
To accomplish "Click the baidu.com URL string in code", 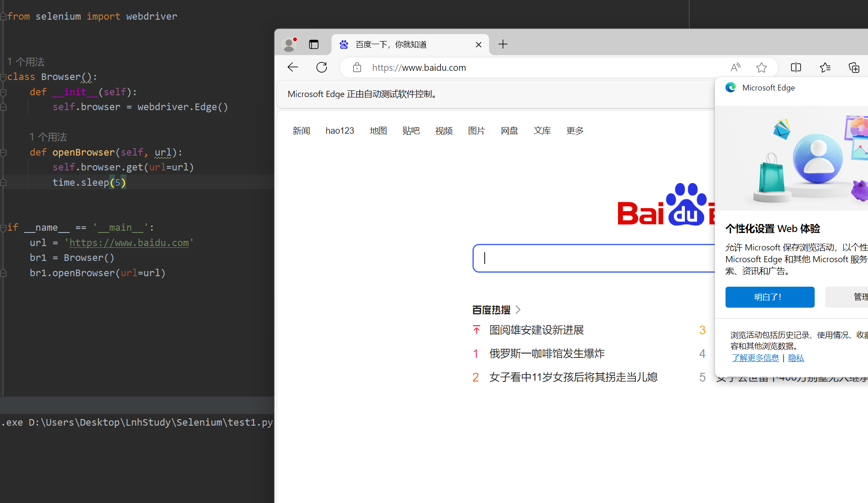I will pos(129,243).
